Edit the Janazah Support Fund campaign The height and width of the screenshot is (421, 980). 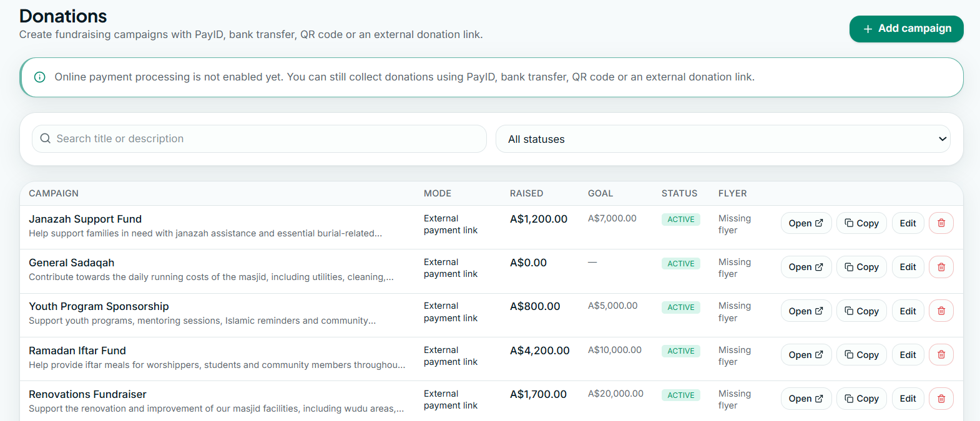(x=908, y=223)
